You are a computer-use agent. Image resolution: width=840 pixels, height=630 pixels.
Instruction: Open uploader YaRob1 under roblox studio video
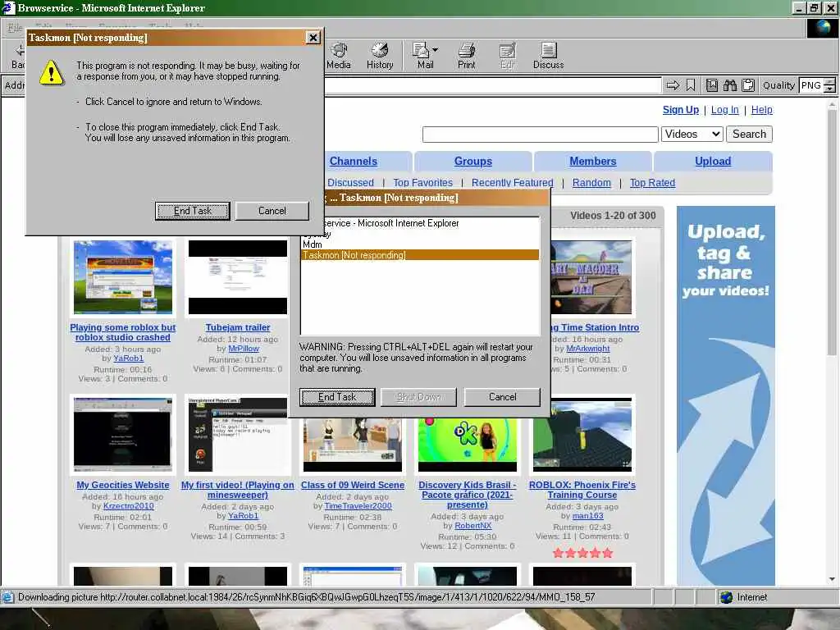pos(128,358)
